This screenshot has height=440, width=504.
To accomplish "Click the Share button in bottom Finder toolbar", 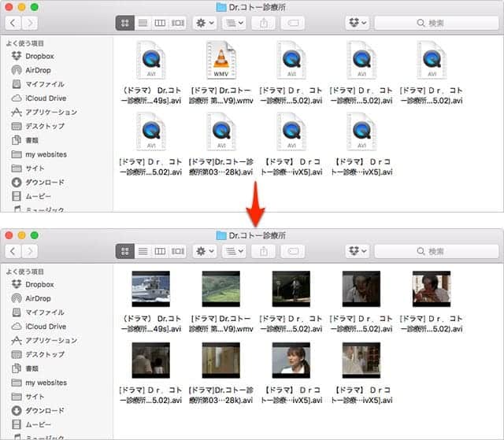I will coord(264,251).
